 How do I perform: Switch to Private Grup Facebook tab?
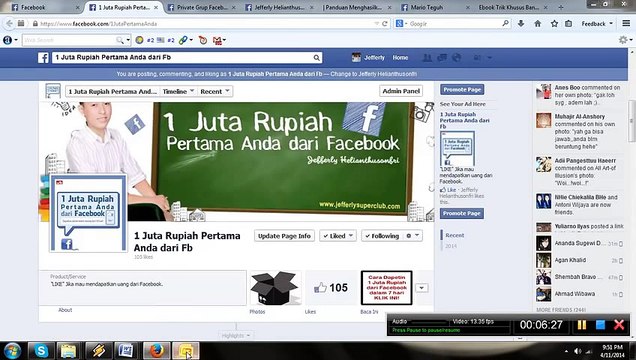[202, 7]
